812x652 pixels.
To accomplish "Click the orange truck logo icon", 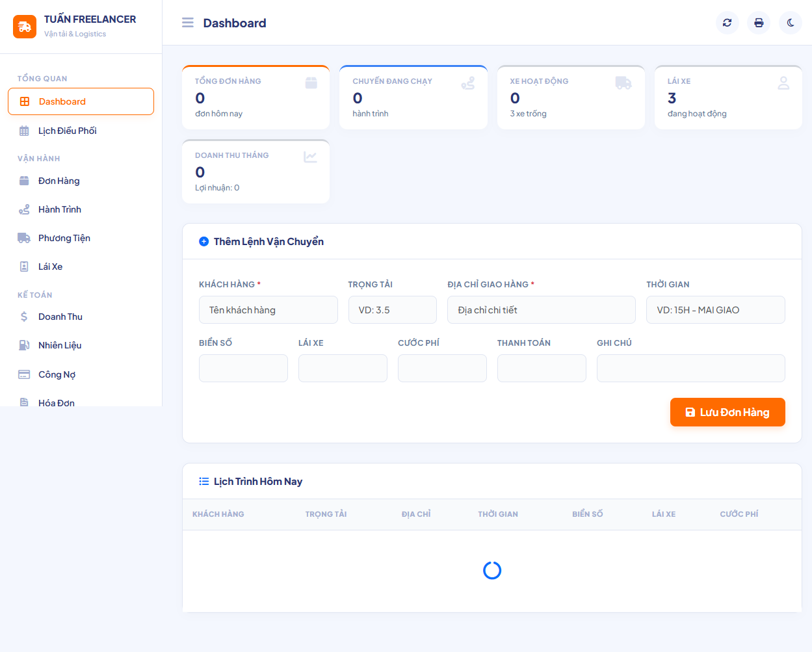I will tap(25, 27).
